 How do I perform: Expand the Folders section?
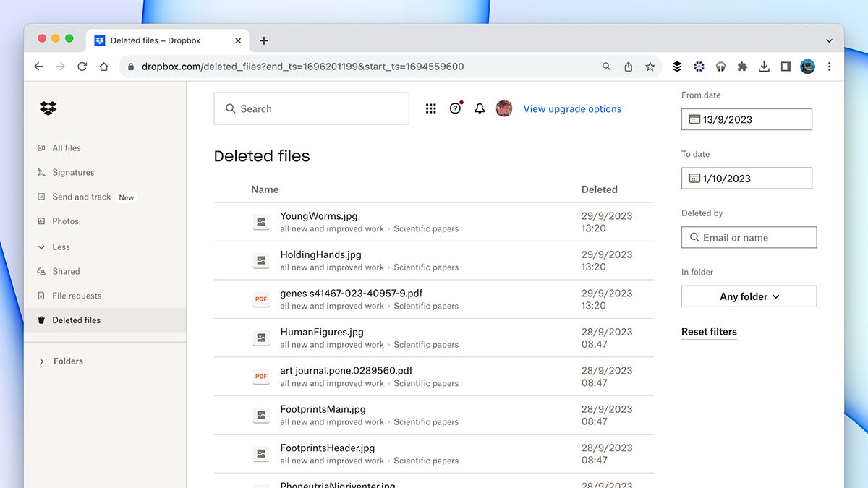pos(41,361)
